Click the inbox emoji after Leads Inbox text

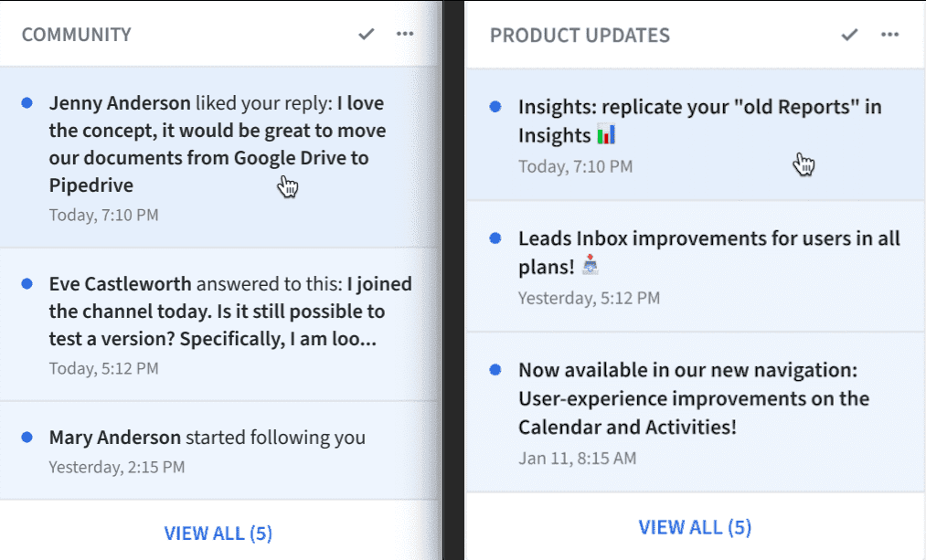click(x=591, y=265)
